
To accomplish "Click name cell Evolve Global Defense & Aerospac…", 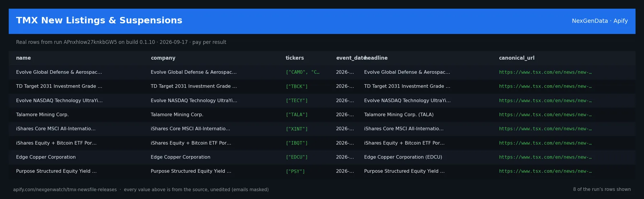I will 59,72.
